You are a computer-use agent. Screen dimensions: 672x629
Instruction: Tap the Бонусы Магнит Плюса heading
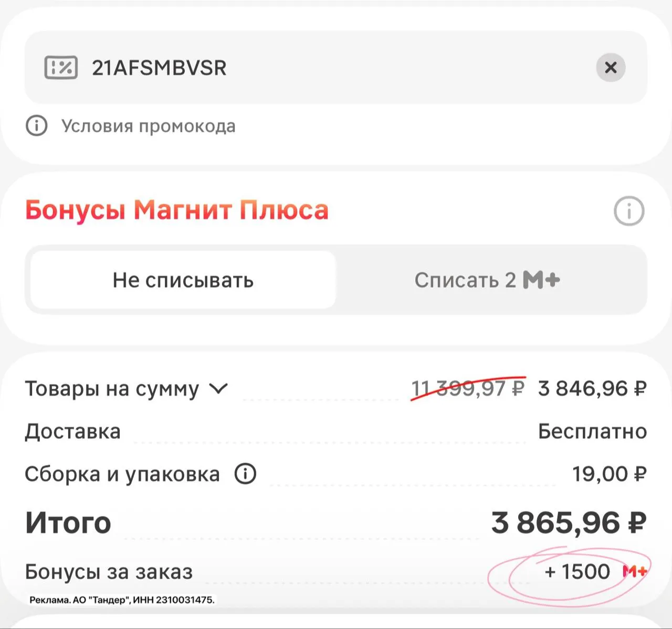click(x=177, y=210)
